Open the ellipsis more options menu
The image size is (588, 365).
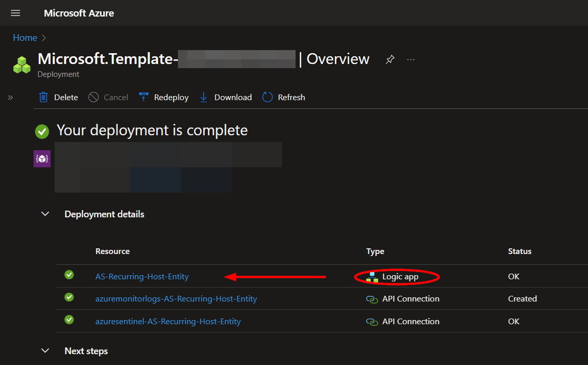click(x=411, y=59)
